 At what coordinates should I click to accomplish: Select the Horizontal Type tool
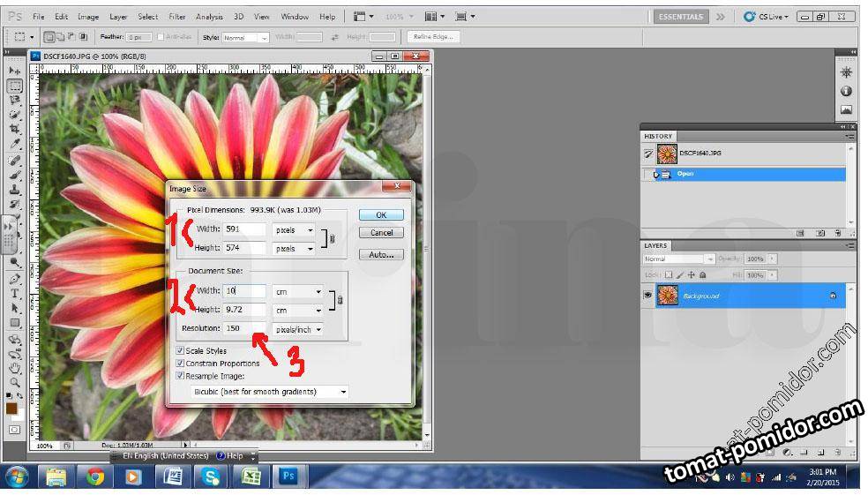pyautogui.click(x=15, y=293)
